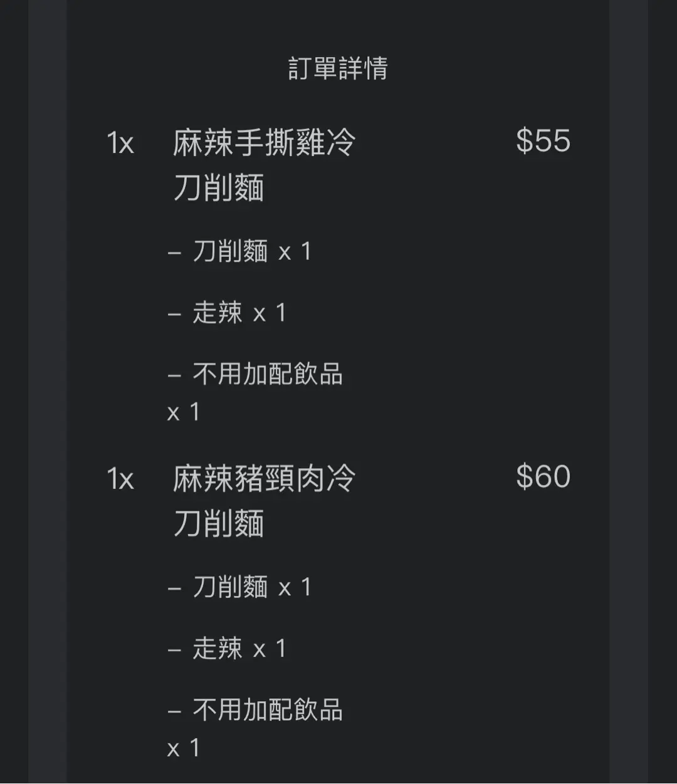Click the dash before the second 不用加配飲品

(x=174, y=711)
